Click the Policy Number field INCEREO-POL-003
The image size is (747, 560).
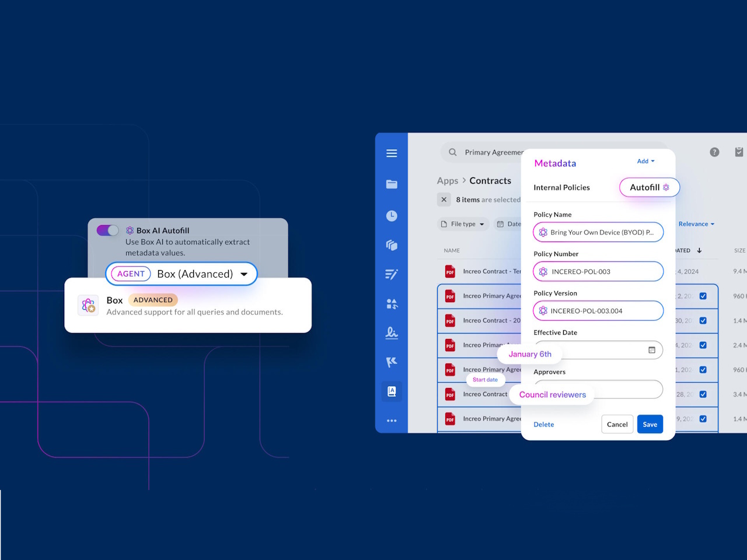point(598,271)
